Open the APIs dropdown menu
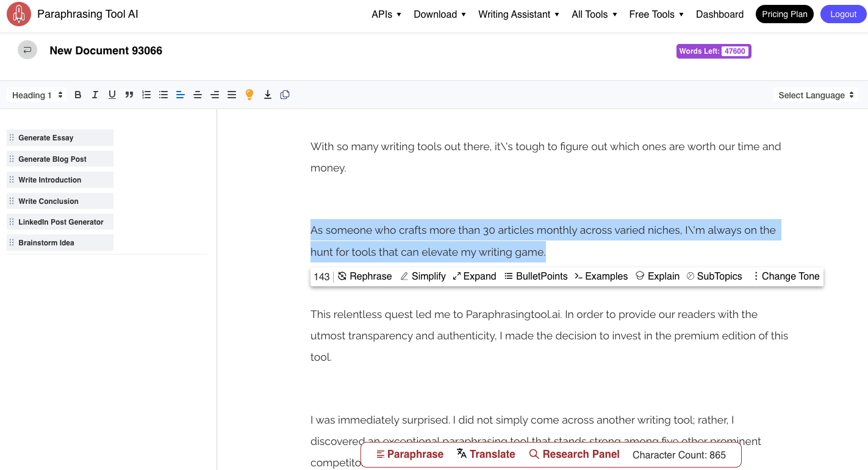Image resolution: width=868 pixels, height=470 pixels. tap(386, 14)
